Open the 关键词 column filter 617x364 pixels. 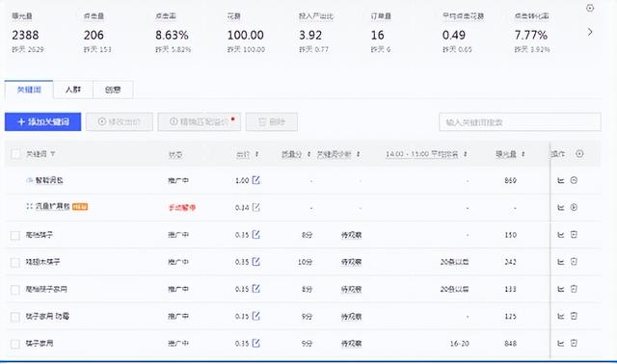[53, 154]
